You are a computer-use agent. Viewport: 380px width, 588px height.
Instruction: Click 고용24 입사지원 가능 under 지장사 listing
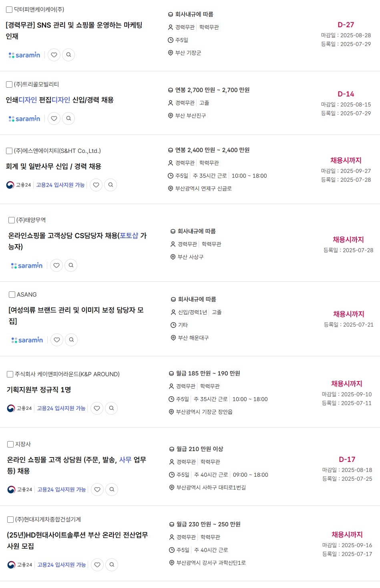pos(62,490)
